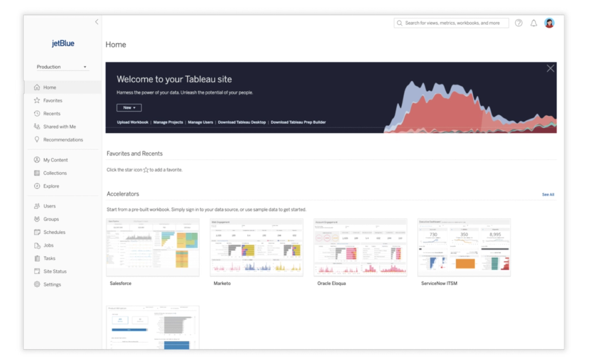The width and height of the screenshot is (589, 364).
Task: Click the Home house icon in sidebar
Action: tap(37, 88)
